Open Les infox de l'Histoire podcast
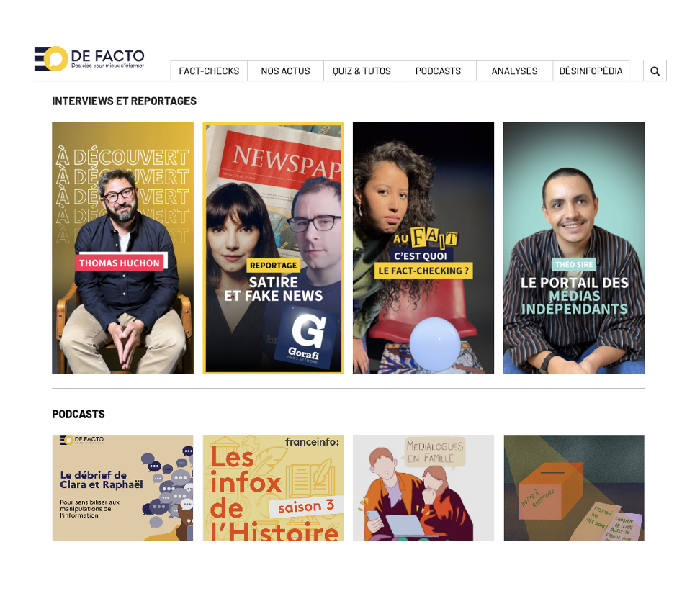Screen dimensions: 700x596 (x=273, y=488)
